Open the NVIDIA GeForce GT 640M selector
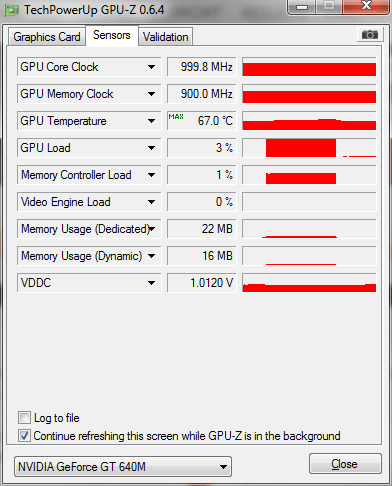This screenshot has width=392, height=486. 123,467
